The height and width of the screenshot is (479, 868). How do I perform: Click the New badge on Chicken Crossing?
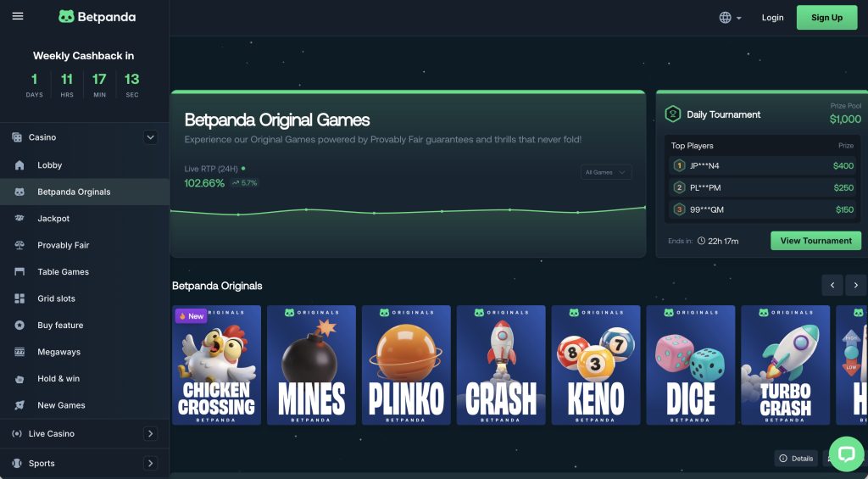[191, 316]
